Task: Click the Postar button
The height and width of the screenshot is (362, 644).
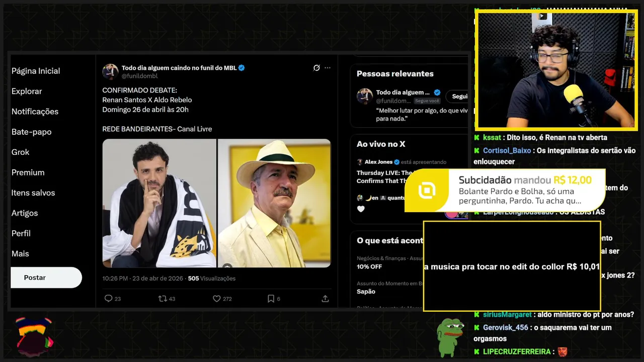Action: [x=46, y=278]
